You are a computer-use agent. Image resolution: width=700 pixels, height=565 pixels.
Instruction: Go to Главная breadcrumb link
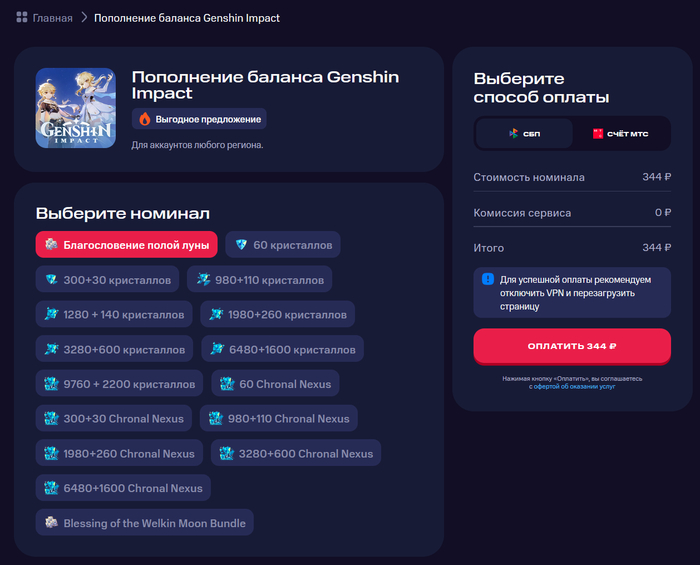(x=53, y=18)
